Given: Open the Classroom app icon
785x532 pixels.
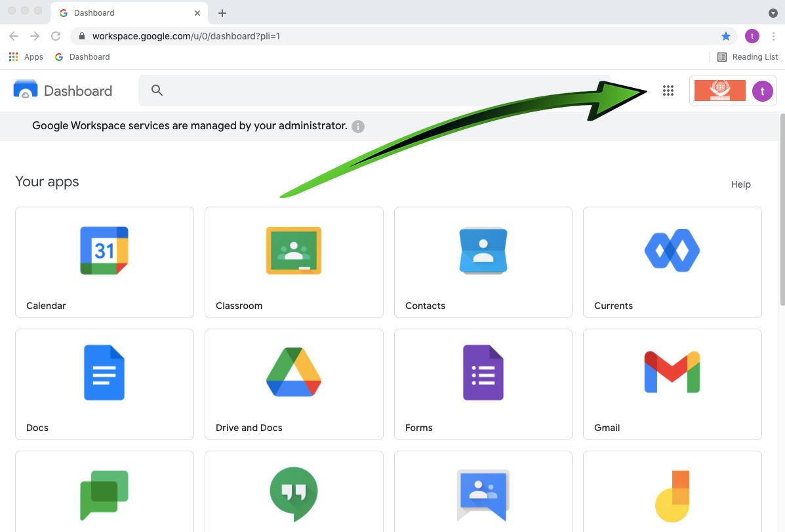Looking at the screenshot, I should point(294,251).
